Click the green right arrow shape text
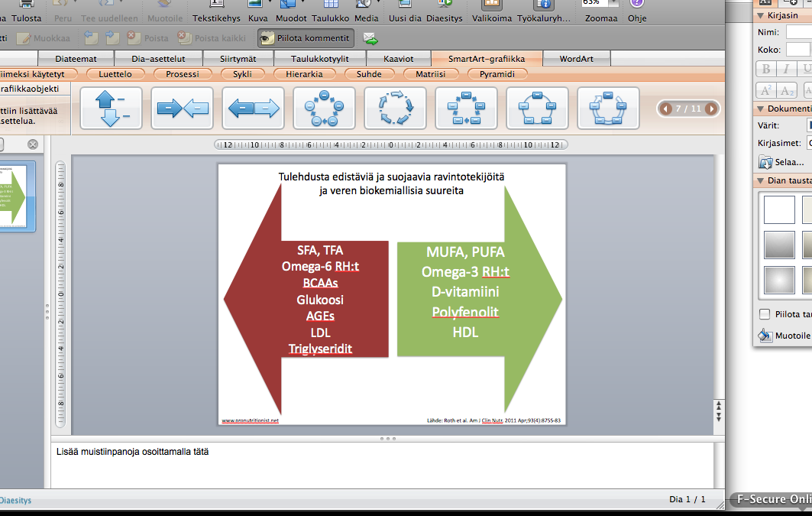This screenshot has width=812, height=516. (465, 292)
